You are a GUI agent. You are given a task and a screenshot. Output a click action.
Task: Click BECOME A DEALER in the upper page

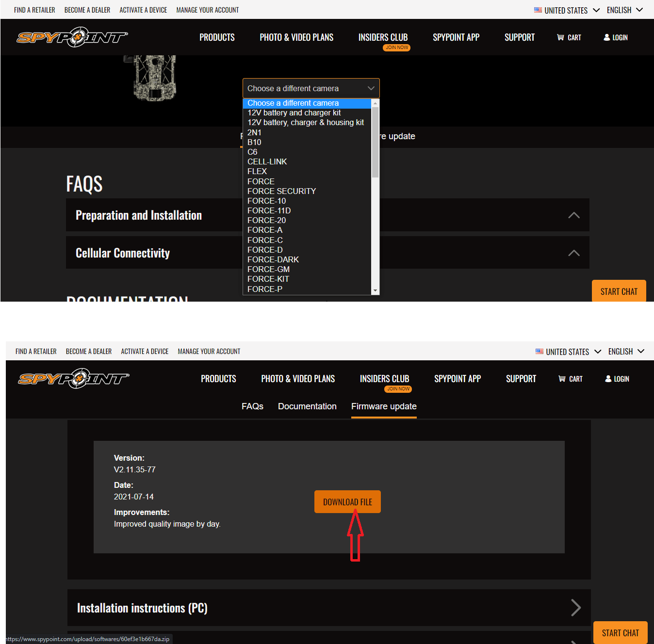click(87, 10)
